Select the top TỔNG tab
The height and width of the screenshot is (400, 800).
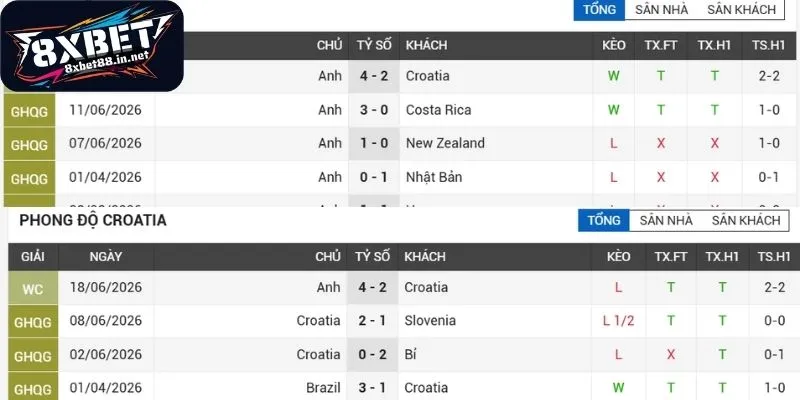pyautogui.click(x=599, y=10)
